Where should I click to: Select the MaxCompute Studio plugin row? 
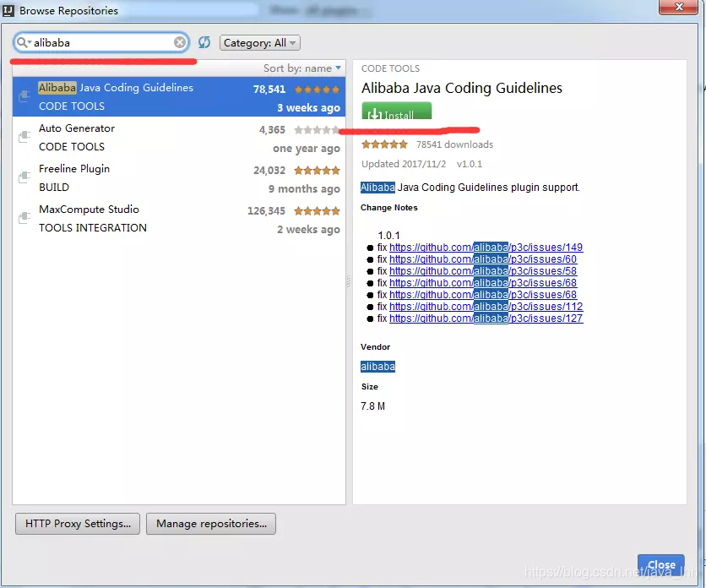pos(179,218)
